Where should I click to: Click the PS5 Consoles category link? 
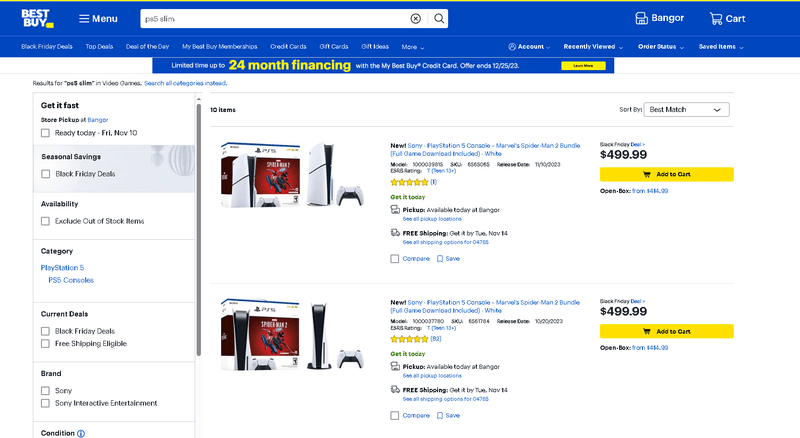coord(71,280)
